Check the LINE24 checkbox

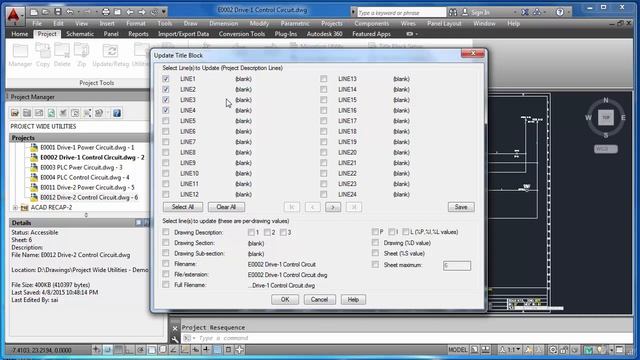click(324, 194)
